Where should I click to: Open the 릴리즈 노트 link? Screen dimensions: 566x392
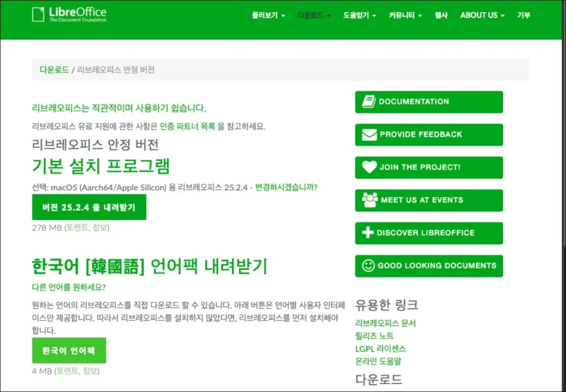click(x=374, y=336)
